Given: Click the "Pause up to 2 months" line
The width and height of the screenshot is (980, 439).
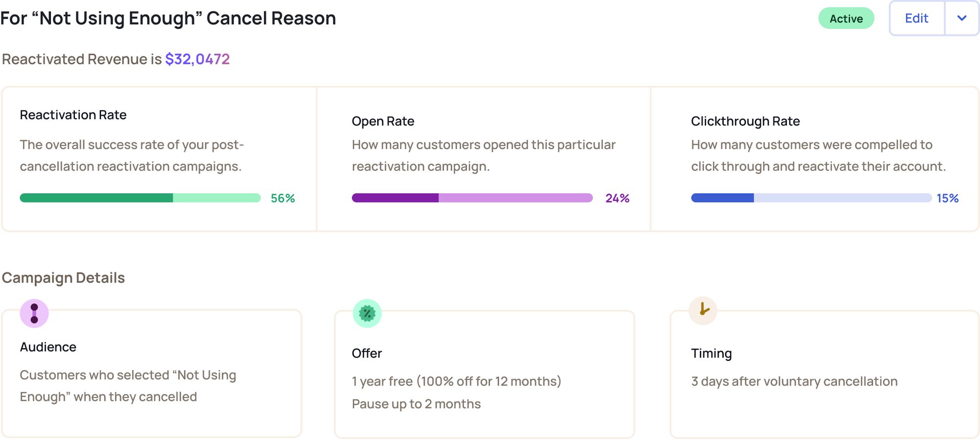Looking at the screenshot, I should (416, 404).
